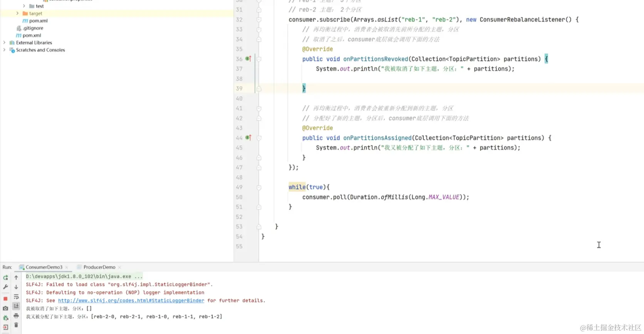Image resolution: width=644 pixels, height=334 pixels.
Task: Click the attach debugger bug icon
Action: tap(5, 318)
